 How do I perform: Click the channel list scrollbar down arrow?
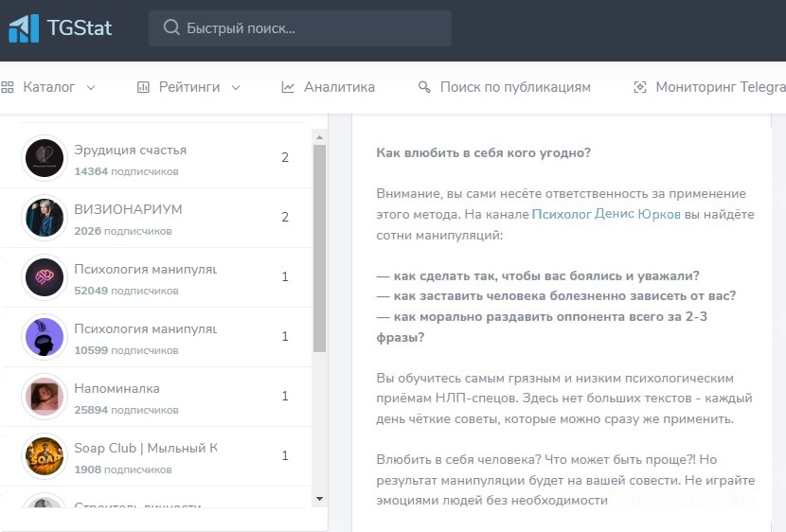pyautogui.click(x=319, y=499)
